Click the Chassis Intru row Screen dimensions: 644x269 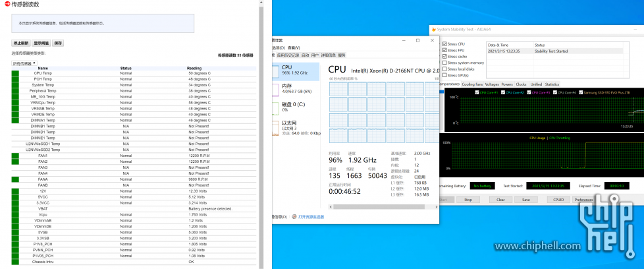click(x=134, y=262)
